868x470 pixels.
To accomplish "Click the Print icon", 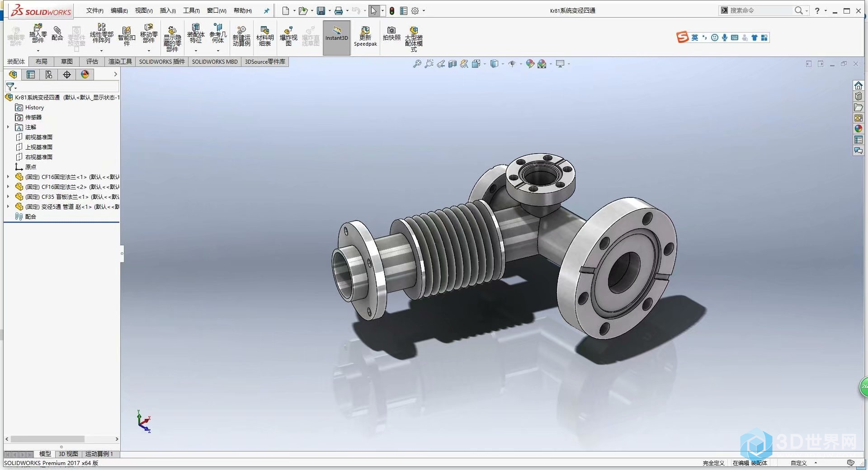I will pos(338,10).
